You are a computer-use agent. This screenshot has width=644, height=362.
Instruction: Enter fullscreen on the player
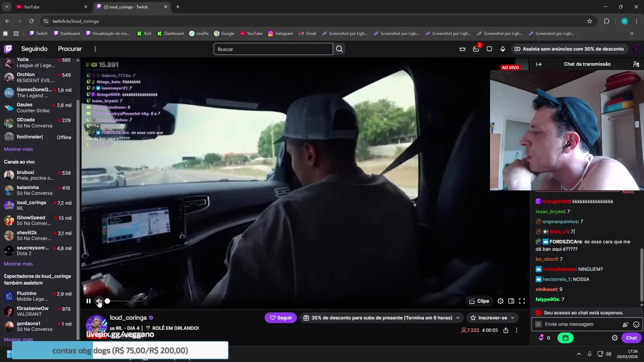tap(522, 301)
